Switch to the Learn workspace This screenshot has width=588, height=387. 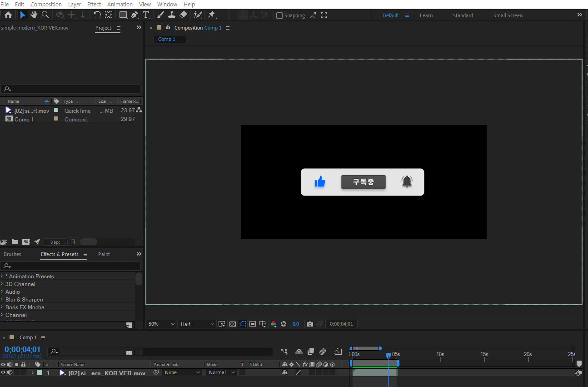(x=426, y=15)
